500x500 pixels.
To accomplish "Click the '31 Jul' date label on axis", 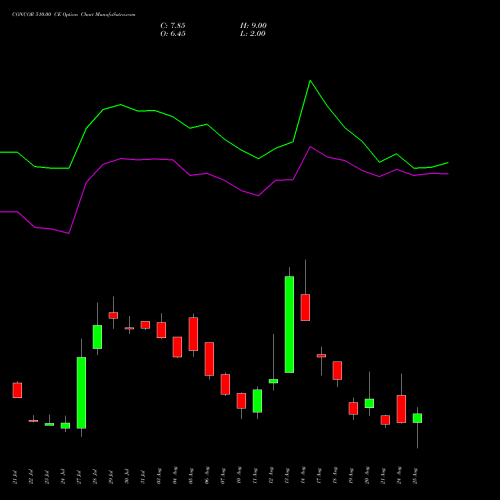I will coord(143,476).
